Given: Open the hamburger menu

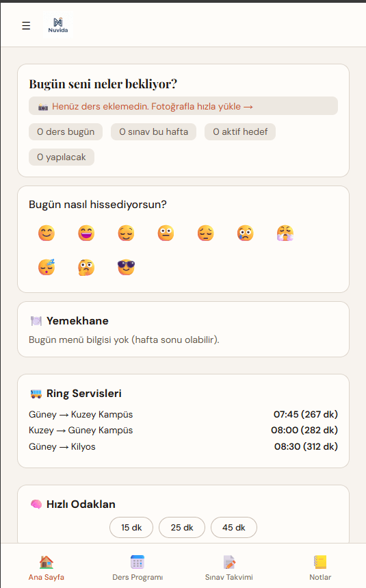Looking at the screenshot, I should point(26,25).
